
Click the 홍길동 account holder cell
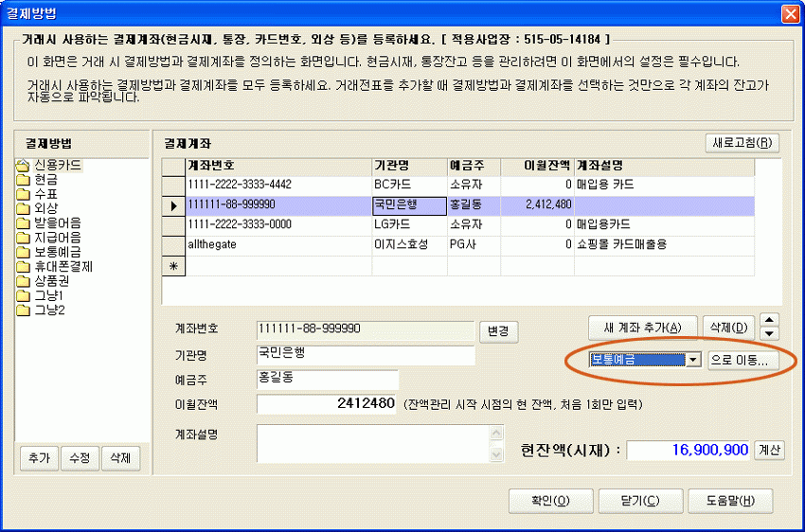(x=474, y=205)
